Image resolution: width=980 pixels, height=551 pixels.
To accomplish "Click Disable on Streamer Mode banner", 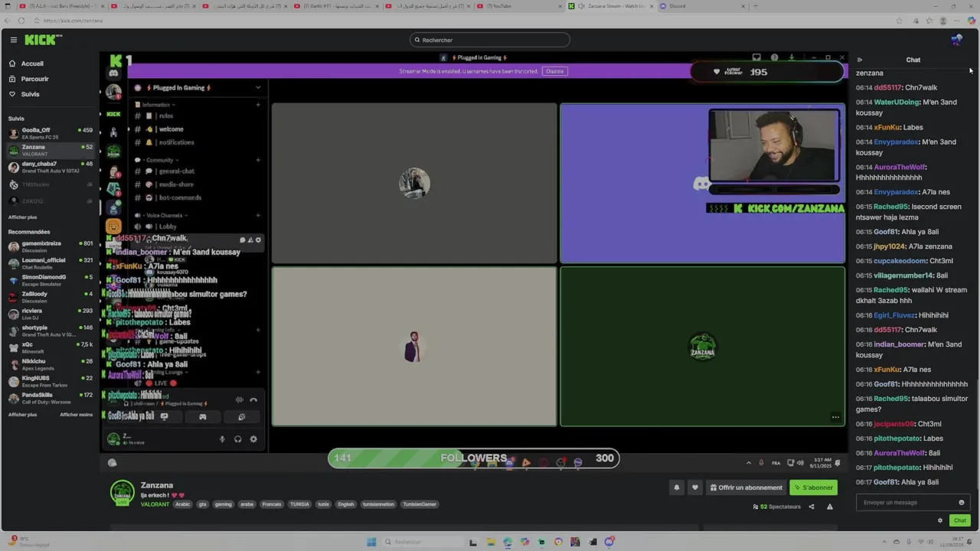I will pos(554,71).
